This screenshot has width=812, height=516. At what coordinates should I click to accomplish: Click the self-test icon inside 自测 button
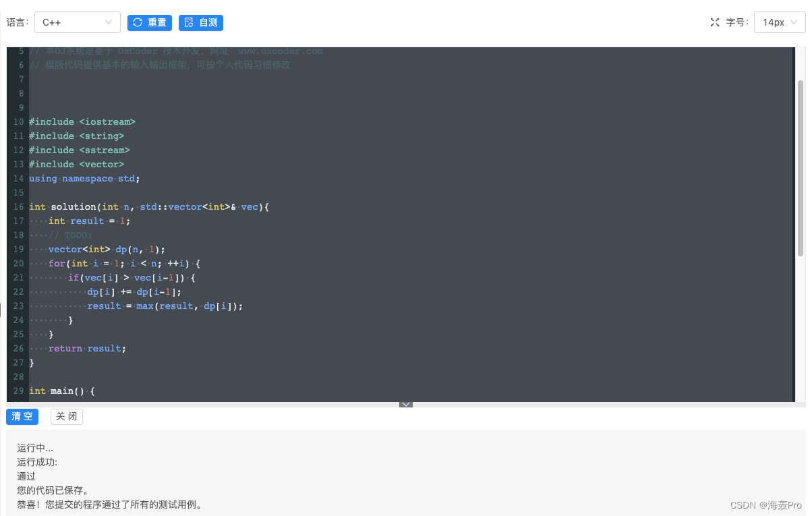pyautogui.click(x=190, y=23)
